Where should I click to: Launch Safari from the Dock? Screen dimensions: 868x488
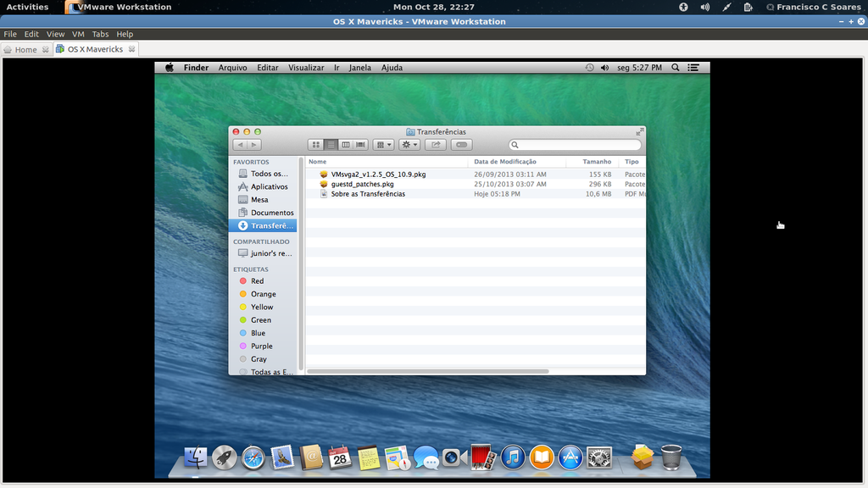coord(253,458)
